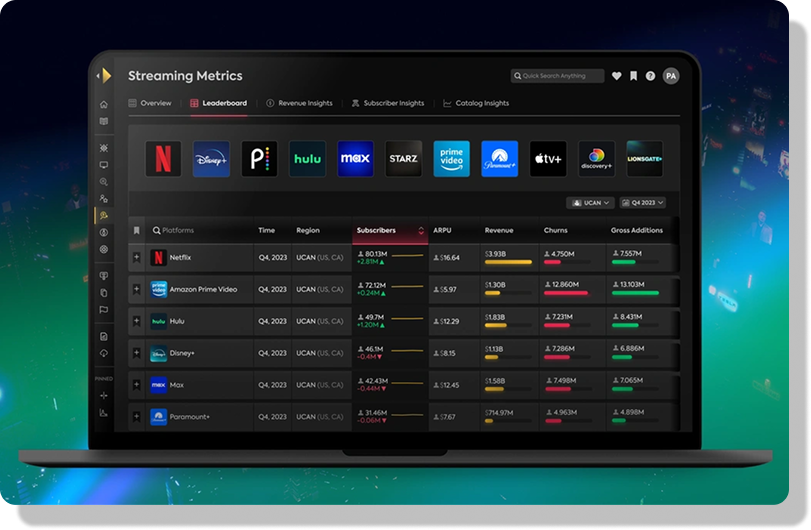
Task: Click the heart favorites icon
Action: (617, 76)
